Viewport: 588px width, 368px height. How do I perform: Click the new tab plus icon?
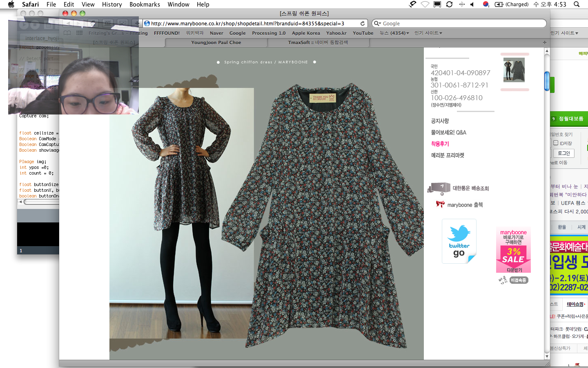[544, 43]
